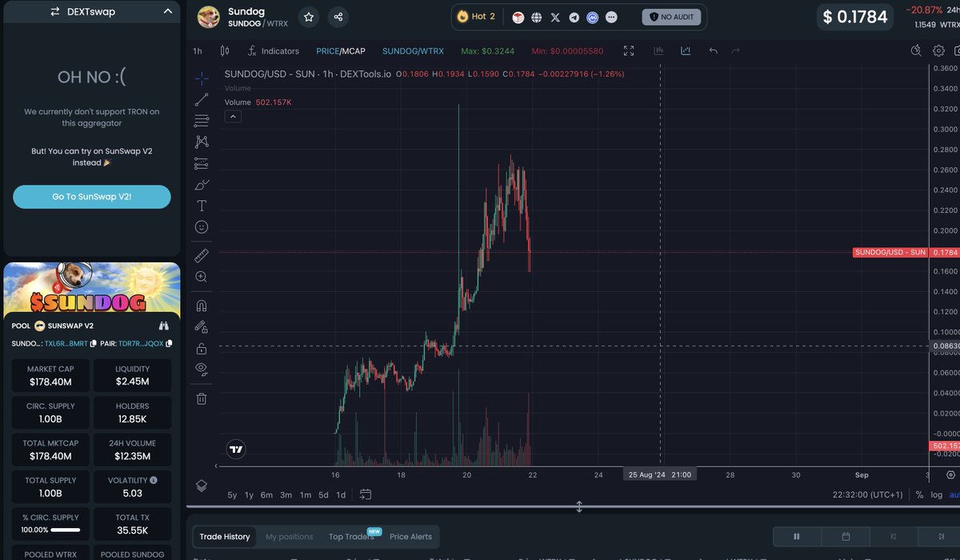
Task: Copy the PAIR contract address
Action: [x=169, y=344]
